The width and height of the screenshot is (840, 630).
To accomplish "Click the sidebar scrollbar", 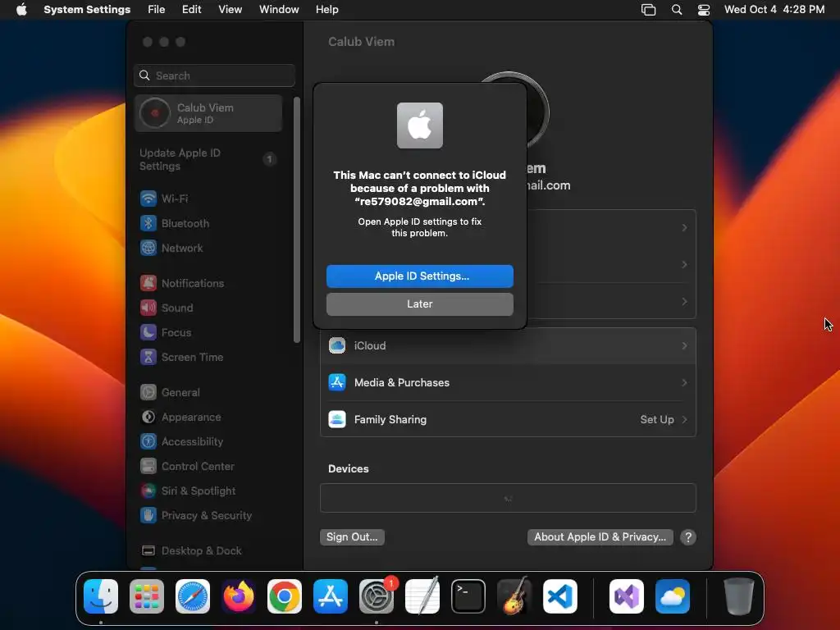I will 297,220.
